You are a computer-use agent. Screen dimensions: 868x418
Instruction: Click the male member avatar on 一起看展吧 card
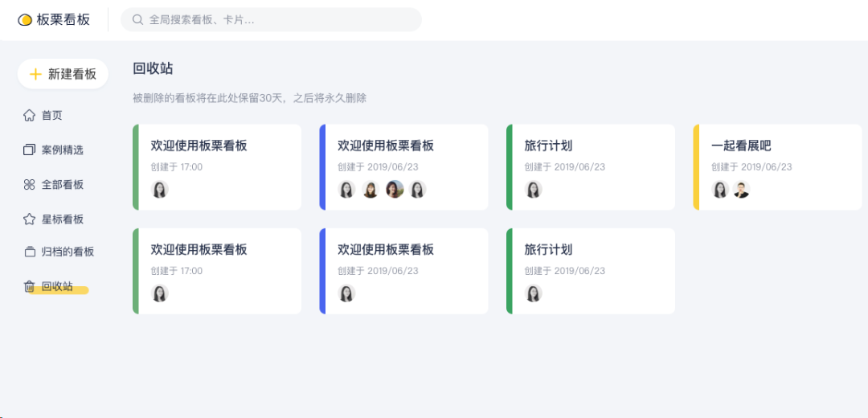741,190
